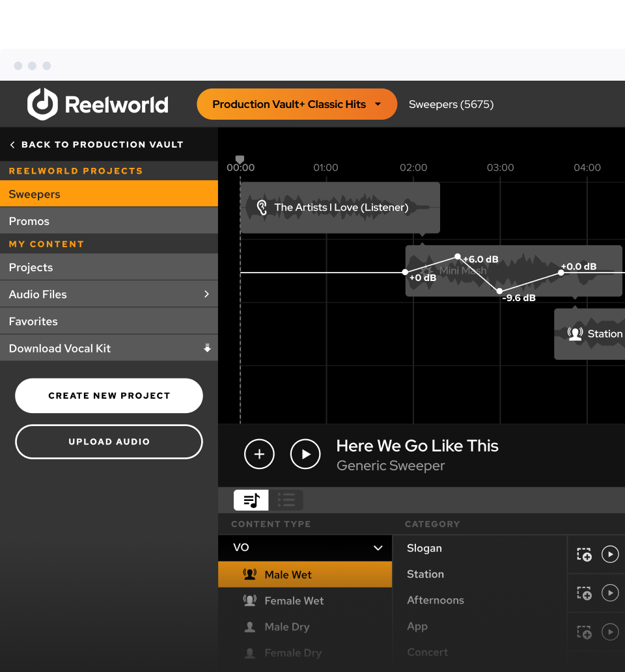625x672 pixels.
Task: Expand the Audio Files submenu
Action: pyautogui.click(x=206, y=294)
